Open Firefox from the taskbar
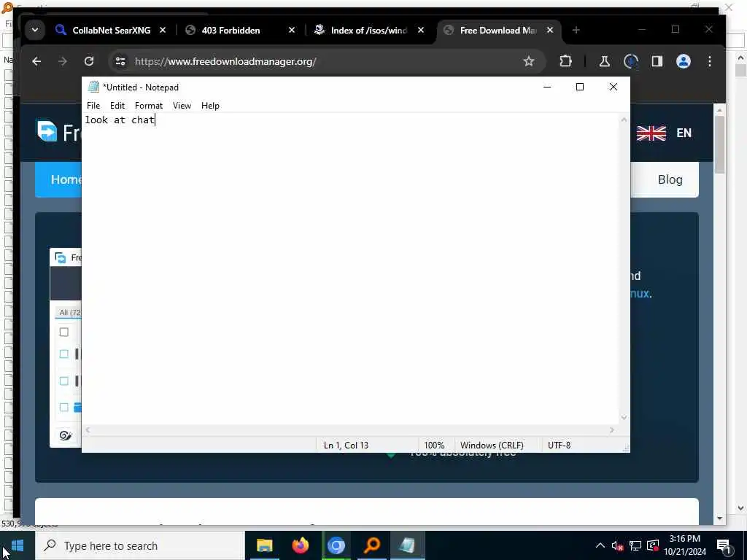This screenshot has width=747, height=560. point(300,545)
